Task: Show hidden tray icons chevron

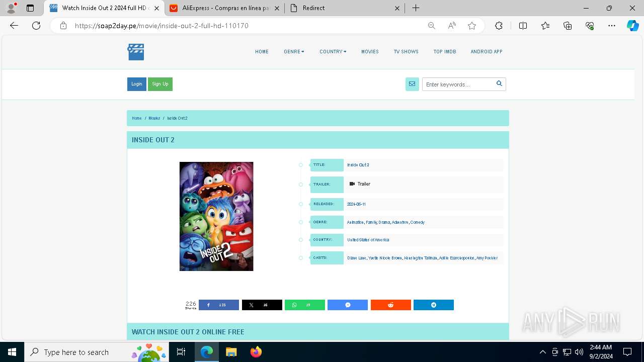Action: [x=542, y=352]
